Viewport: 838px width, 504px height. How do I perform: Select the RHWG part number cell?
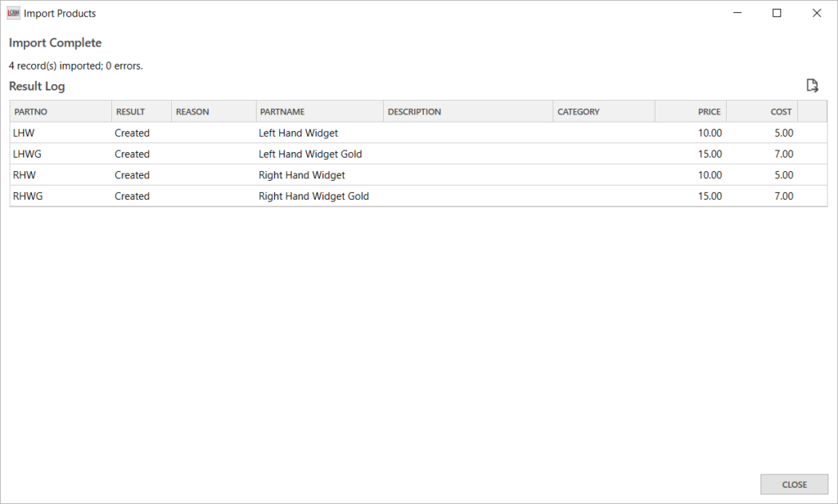point(29,196)
